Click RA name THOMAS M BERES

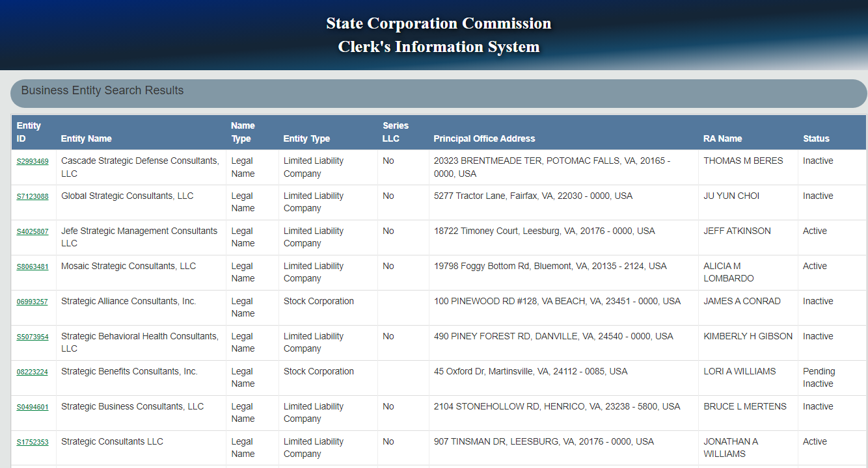pos(743,161)
